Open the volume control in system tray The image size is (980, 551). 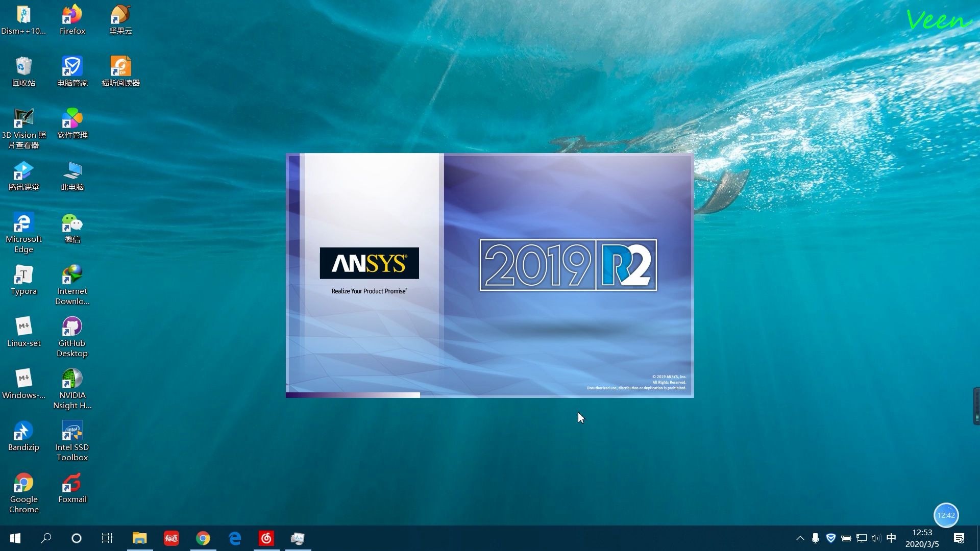(876, 538)
